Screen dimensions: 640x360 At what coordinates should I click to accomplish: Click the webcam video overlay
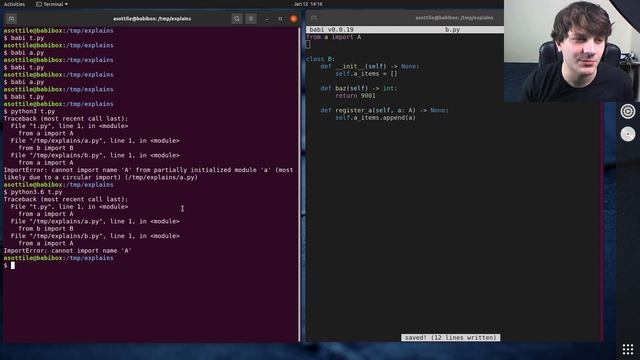tap(571, 51)
